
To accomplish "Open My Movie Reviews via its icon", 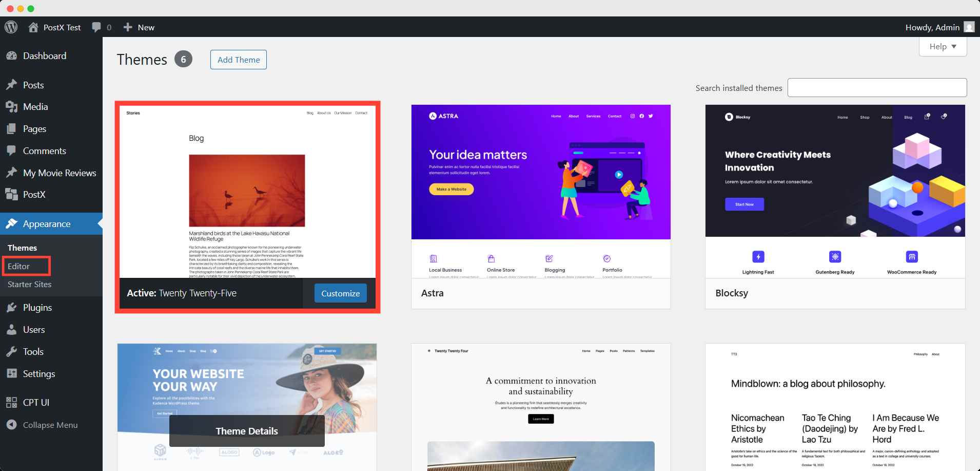I will [x=12, y=173].
